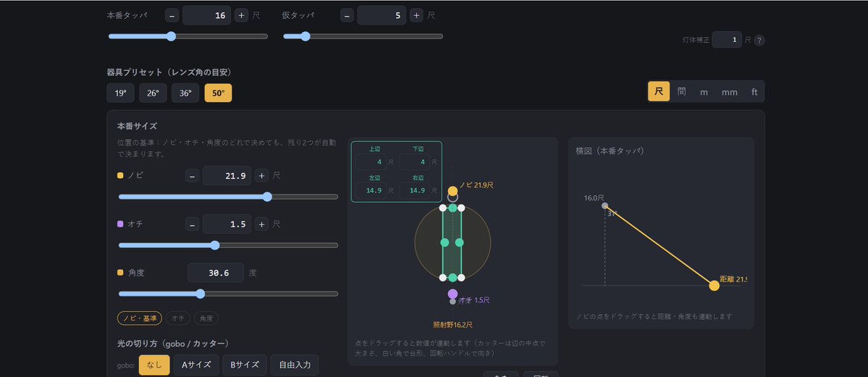Choose gobo 自由入力 option

(x=295, y=365)
